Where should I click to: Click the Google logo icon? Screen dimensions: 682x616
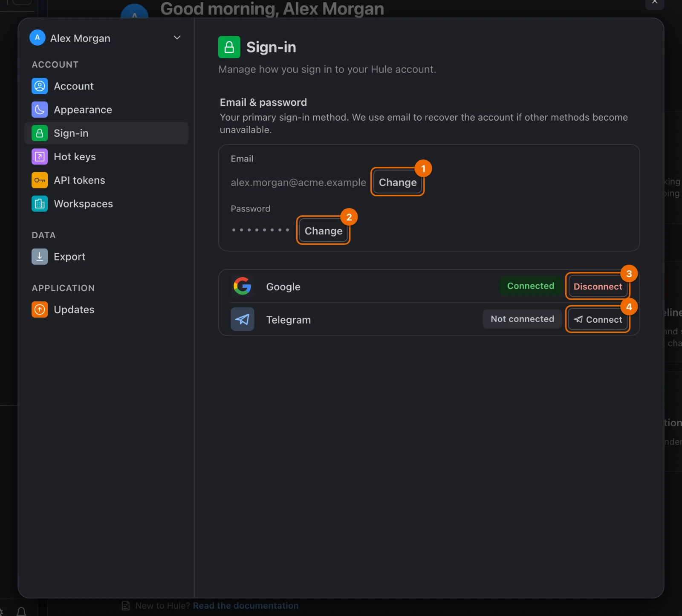coord(242,286)
